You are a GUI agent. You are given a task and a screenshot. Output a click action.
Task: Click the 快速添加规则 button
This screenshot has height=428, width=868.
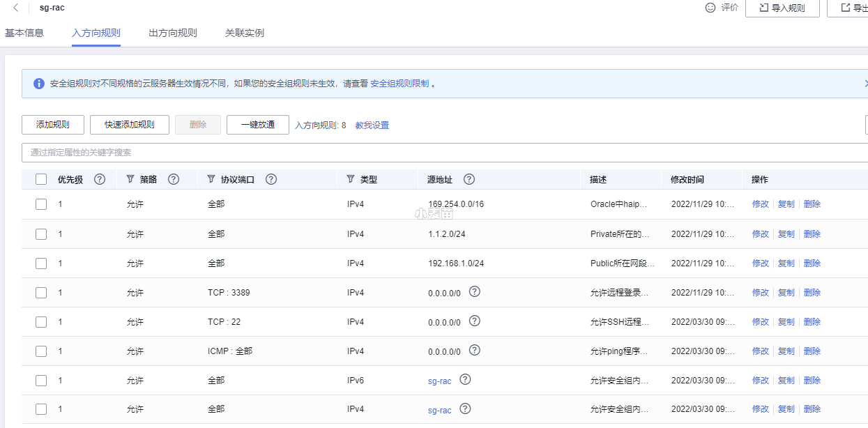(130, 125)
